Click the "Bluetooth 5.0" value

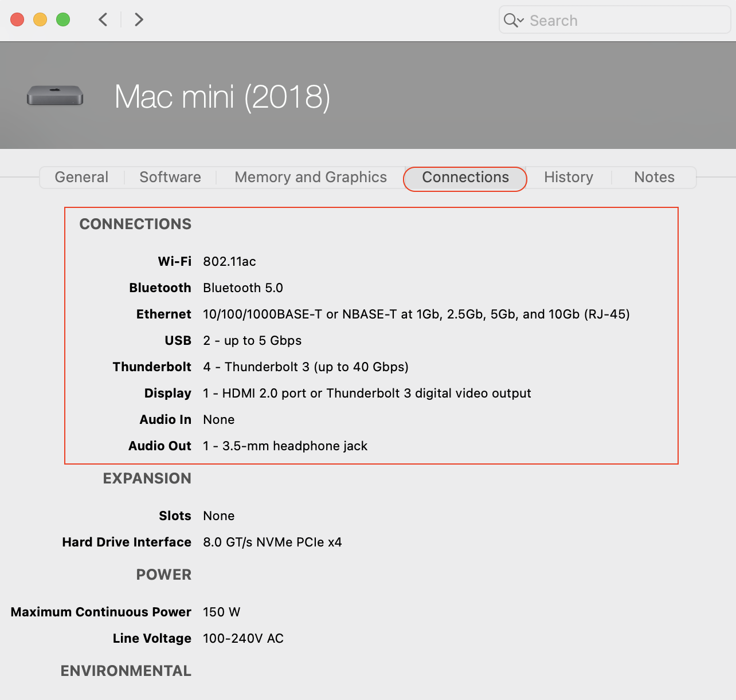pyautogui.click(x=243, y=288)
